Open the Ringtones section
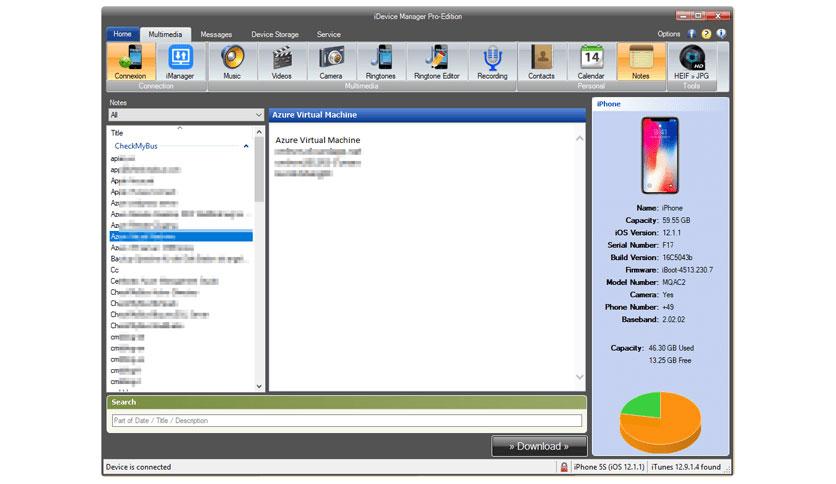 [x=381, y=62]
